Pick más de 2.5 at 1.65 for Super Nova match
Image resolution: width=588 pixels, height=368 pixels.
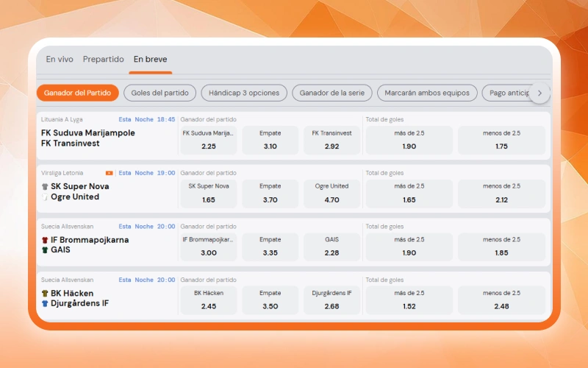(x=409, y=194)
